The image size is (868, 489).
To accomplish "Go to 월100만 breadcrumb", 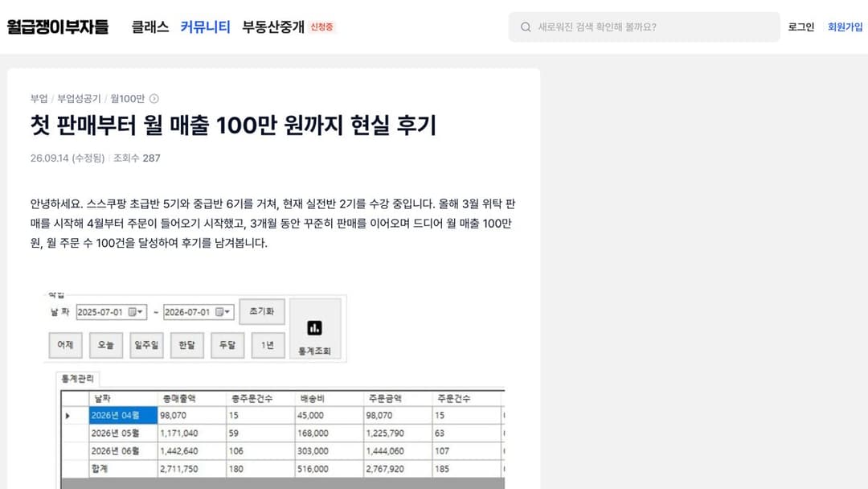I will pyautogui.click(x=127, y=99).
